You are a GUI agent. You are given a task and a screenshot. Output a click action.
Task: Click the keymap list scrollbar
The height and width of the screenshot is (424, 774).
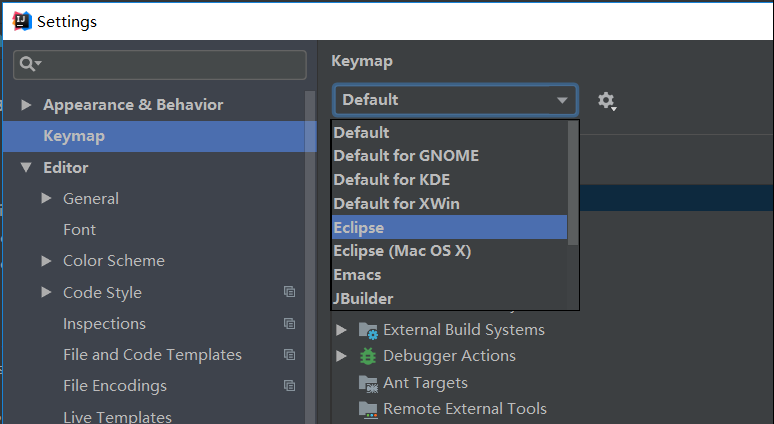coord(573,180)
